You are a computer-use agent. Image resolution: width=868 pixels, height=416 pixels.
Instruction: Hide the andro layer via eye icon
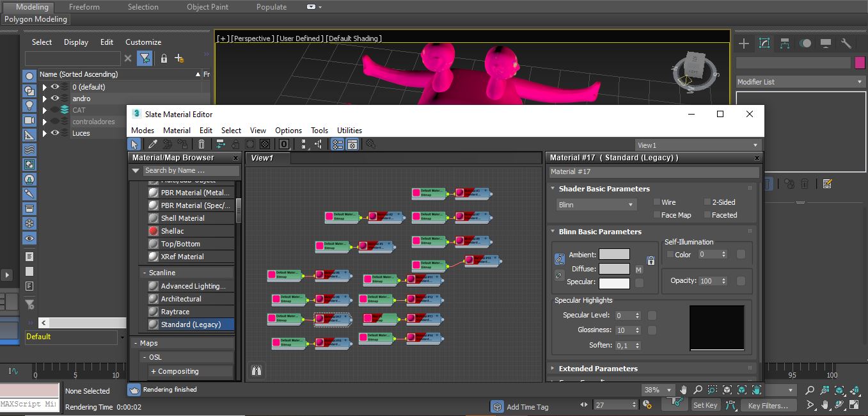click(x=55, y=99)
